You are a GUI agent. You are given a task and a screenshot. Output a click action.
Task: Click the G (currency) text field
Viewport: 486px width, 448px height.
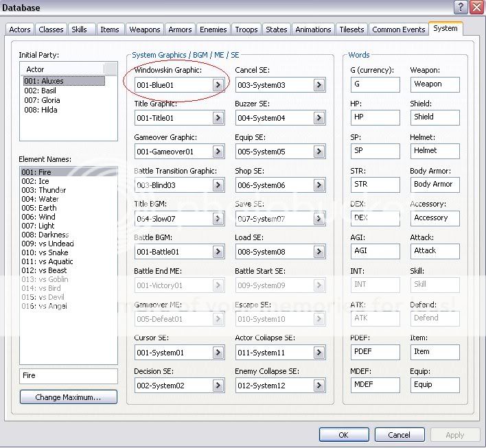(375, 84)
